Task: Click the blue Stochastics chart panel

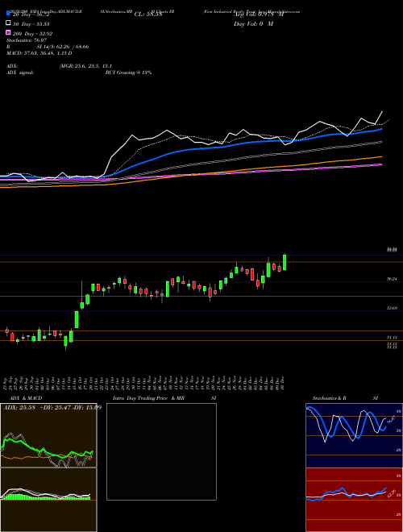Action: click(x=354, y=435)
